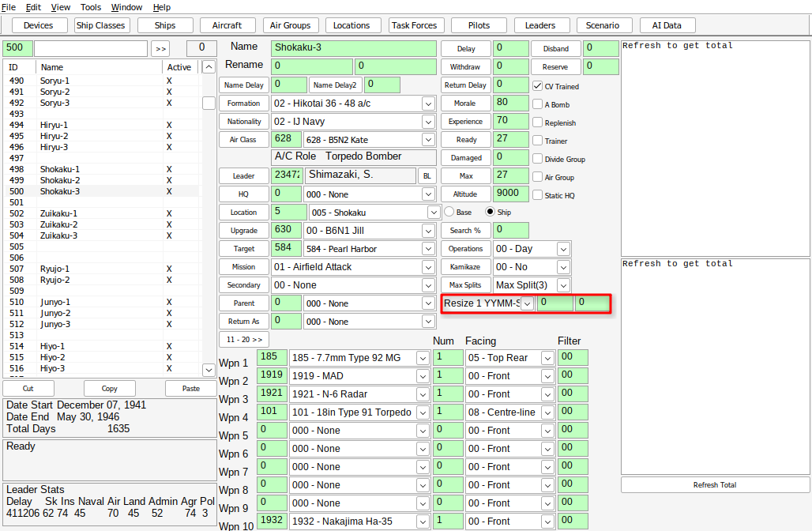Screen dimensions: 812x531
Task: Switch to the Ships tab
Action: click(164, 25)
